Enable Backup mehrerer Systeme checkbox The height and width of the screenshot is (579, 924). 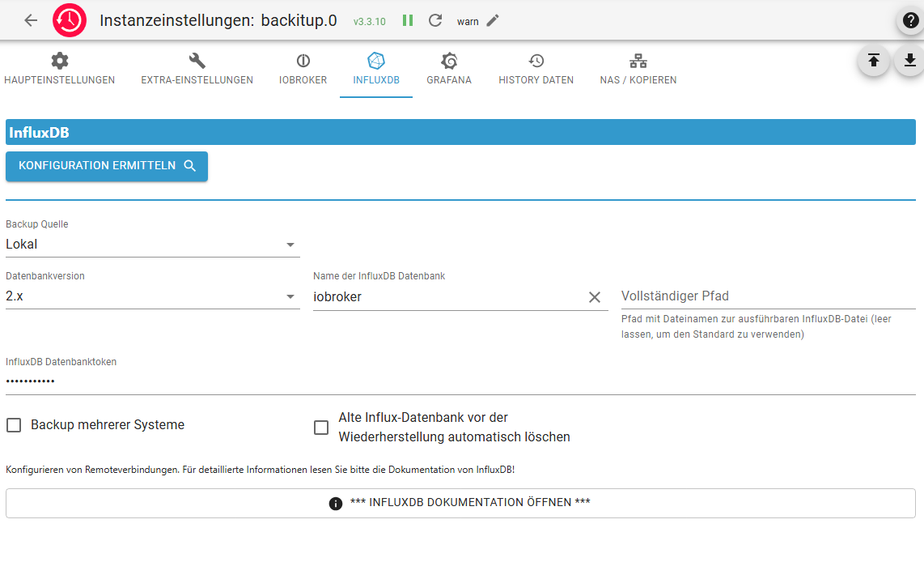coord(14,425)
